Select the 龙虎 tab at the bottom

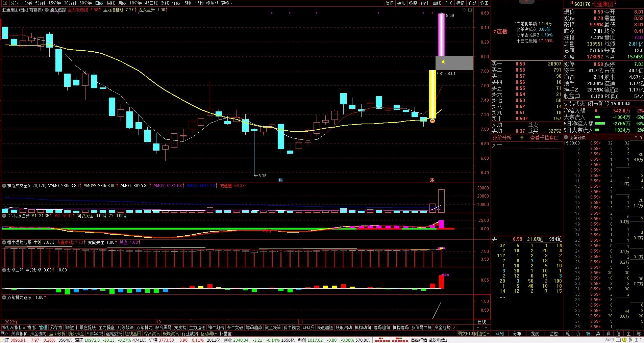535,334
